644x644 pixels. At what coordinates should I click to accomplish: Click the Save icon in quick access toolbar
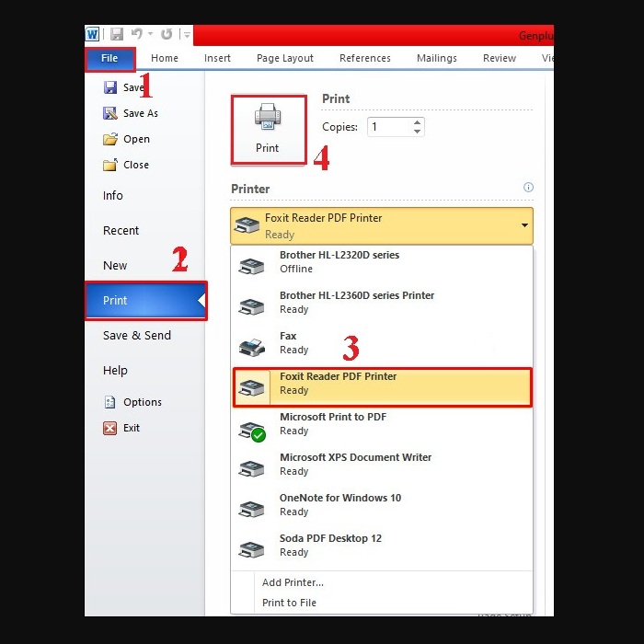[117, 34]
